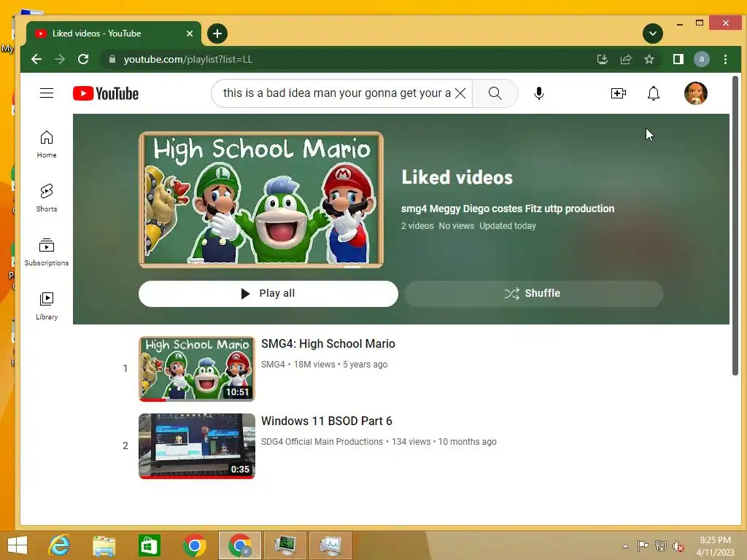
Task: Click the install app icon in address bar
Action: coord(602,59)
